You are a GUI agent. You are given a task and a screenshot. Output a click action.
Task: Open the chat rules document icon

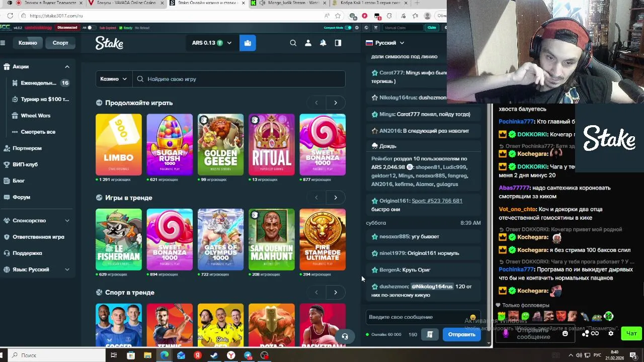point(430,334)
